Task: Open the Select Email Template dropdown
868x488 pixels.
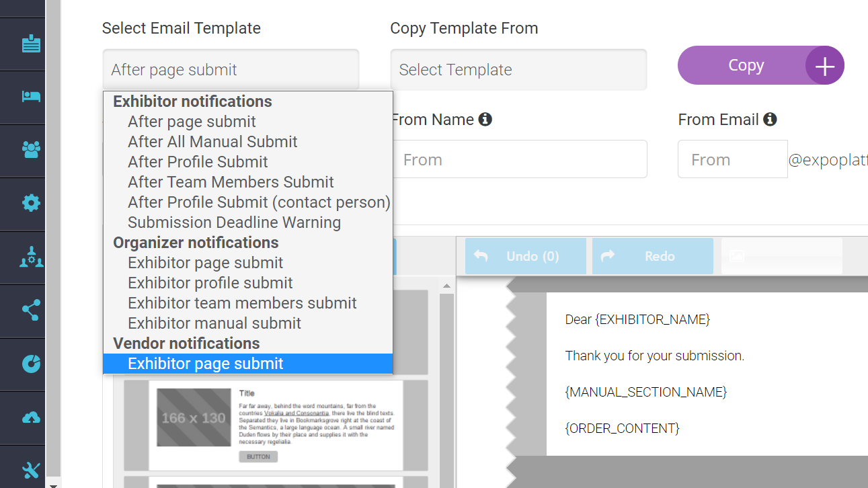Action: point(231,69)
